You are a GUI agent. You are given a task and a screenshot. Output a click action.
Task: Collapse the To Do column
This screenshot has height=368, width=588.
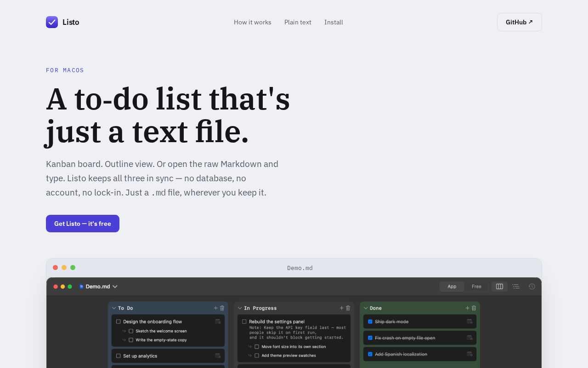pyautogui.click(x=114, y=308)
